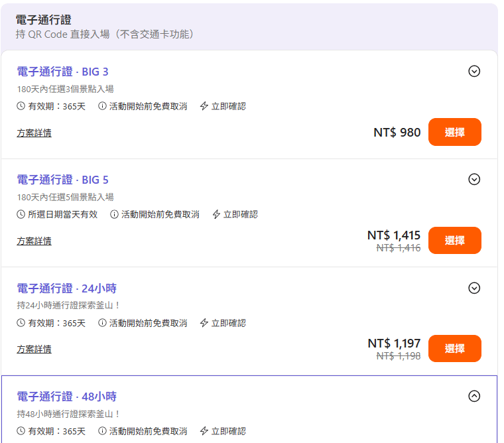
Task: Open 方案詳情 link under 24小時 pass
Action: (x=34, y=349)
